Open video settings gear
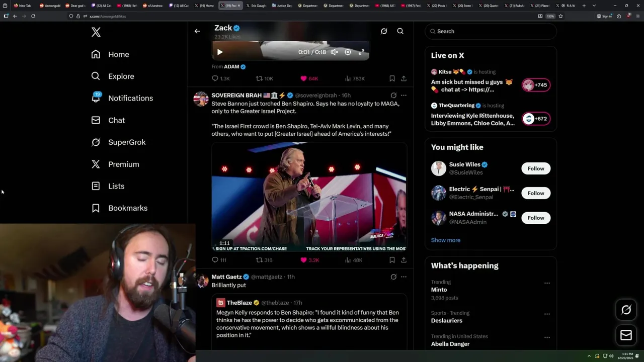 tap(348, 52)
